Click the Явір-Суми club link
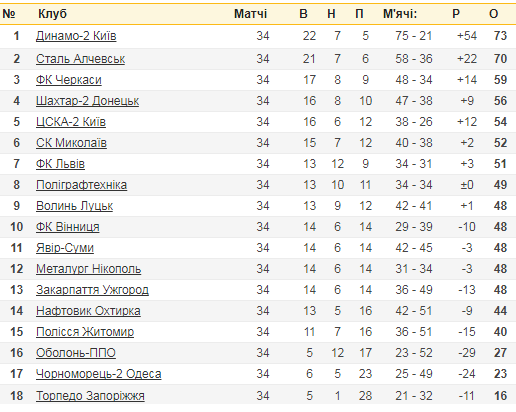The width and height of the screenshot is (516, 412). click(x=65, y=248)
